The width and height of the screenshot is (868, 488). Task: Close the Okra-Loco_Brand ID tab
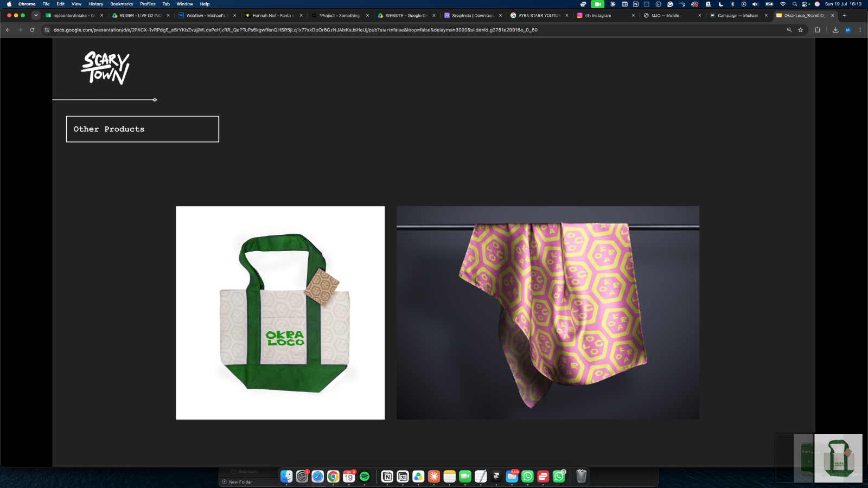[833, 16]
